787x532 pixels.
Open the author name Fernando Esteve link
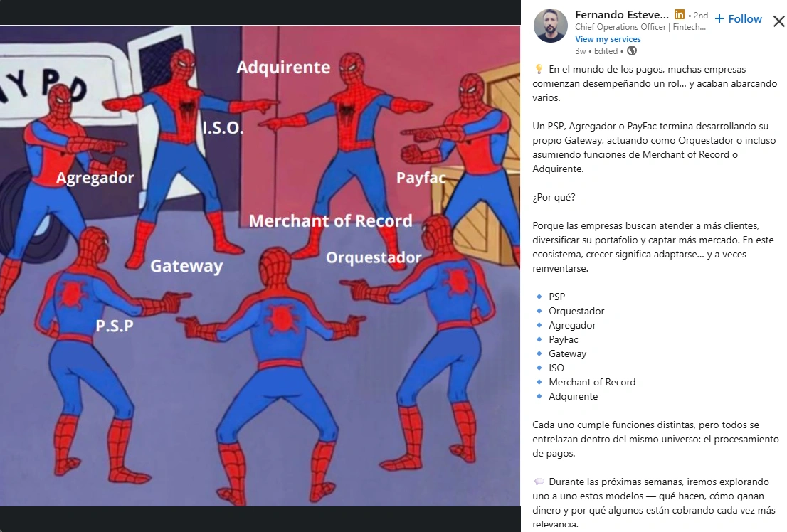622,14
